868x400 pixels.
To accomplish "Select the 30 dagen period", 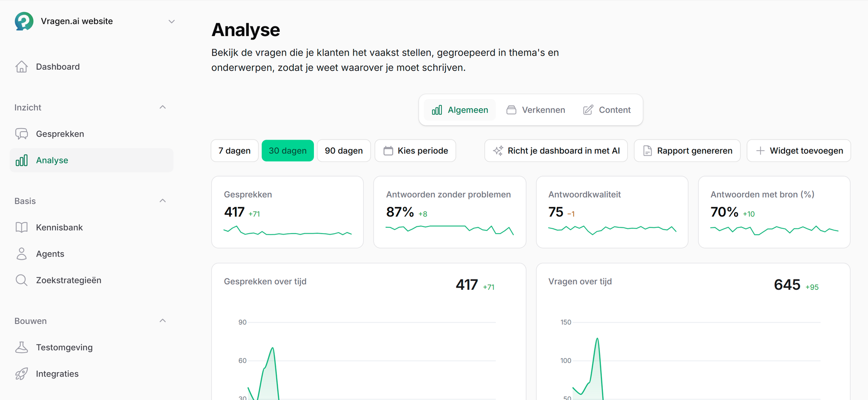I will [288, 151].
